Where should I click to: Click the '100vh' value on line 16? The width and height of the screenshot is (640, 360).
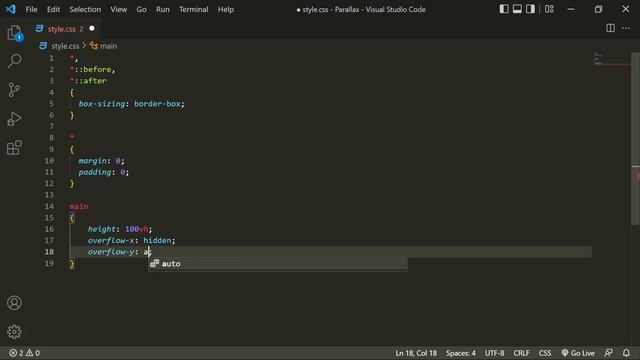(x=137, y=229)
